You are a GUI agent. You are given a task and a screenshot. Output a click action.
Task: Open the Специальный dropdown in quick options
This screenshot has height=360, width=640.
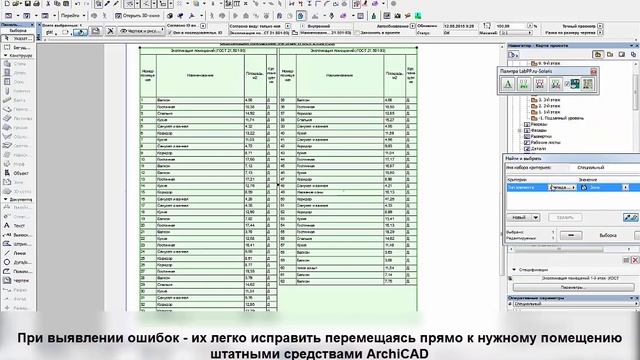coord(576,304)
